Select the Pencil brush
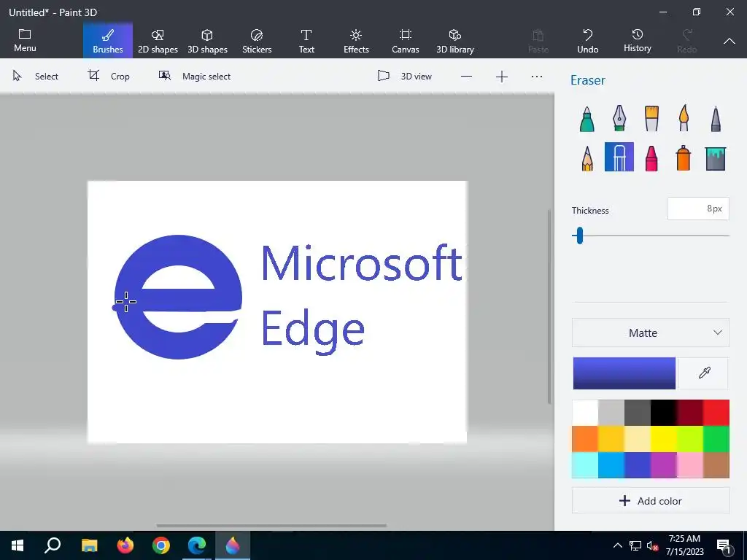 click(587, 157)
